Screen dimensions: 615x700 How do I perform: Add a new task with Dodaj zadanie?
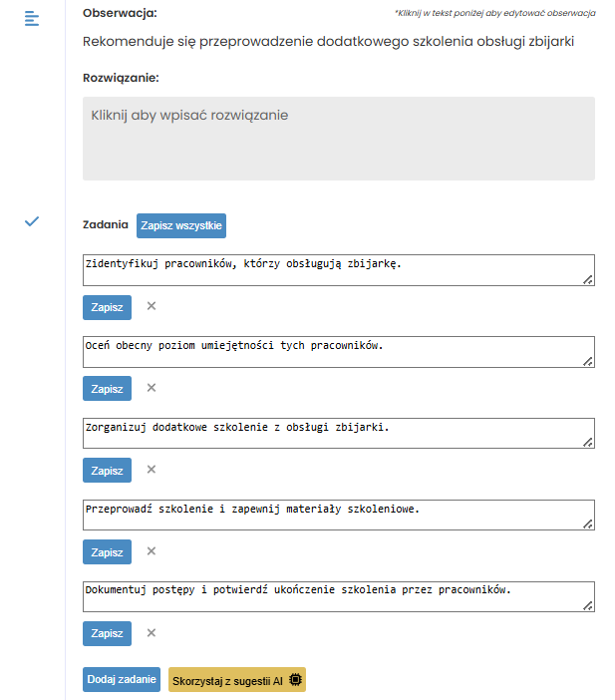[122, 679]
